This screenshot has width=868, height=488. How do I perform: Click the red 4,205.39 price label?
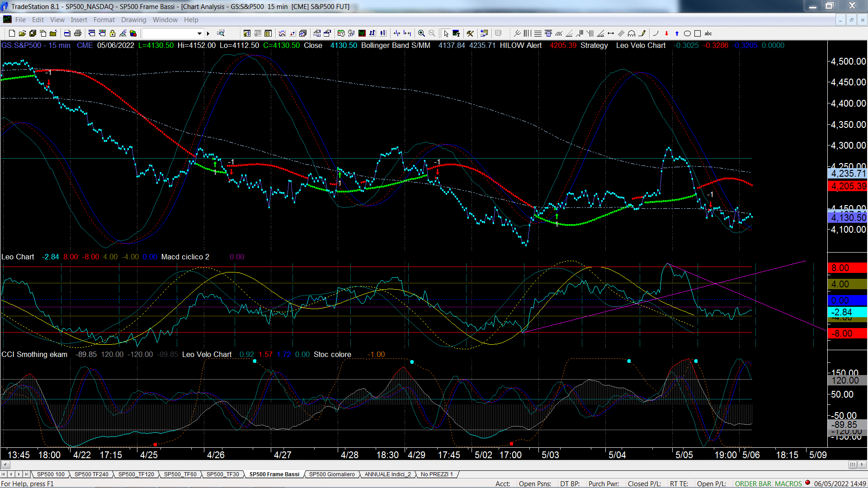848,186
